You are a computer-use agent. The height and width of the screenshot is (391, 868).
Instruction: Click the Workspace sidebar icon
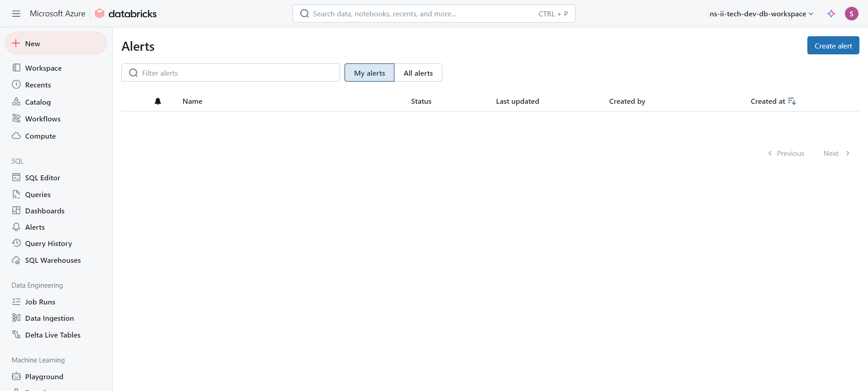(16, 68)
